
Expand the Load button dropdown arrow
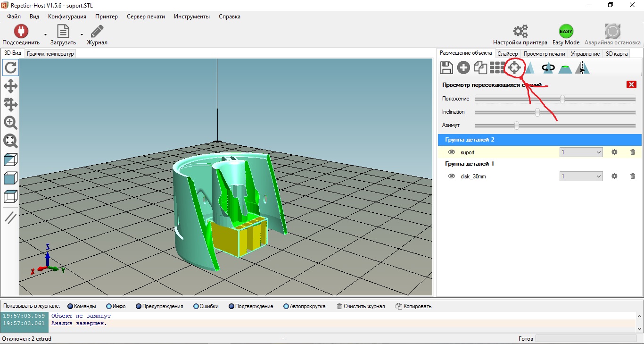[82, 34]
